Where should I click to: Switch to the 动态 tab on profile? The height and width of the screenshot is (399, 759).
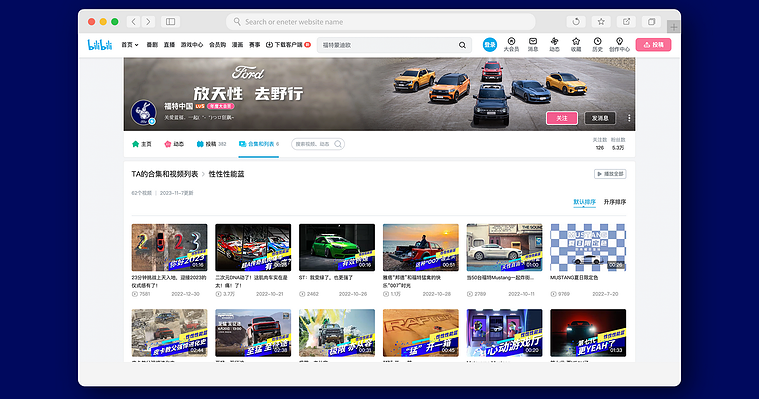coord(174,144)
